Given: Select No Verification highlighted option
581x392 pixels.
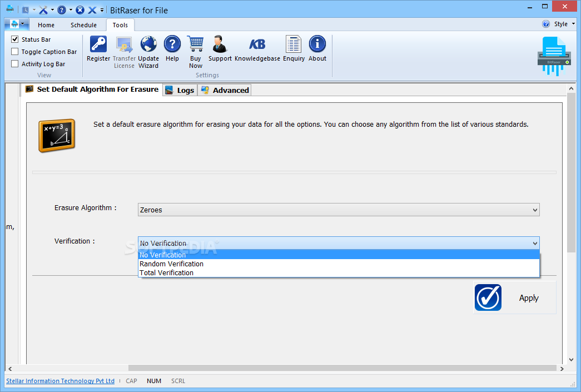Looking at the screenshot, I should (339, 255).
